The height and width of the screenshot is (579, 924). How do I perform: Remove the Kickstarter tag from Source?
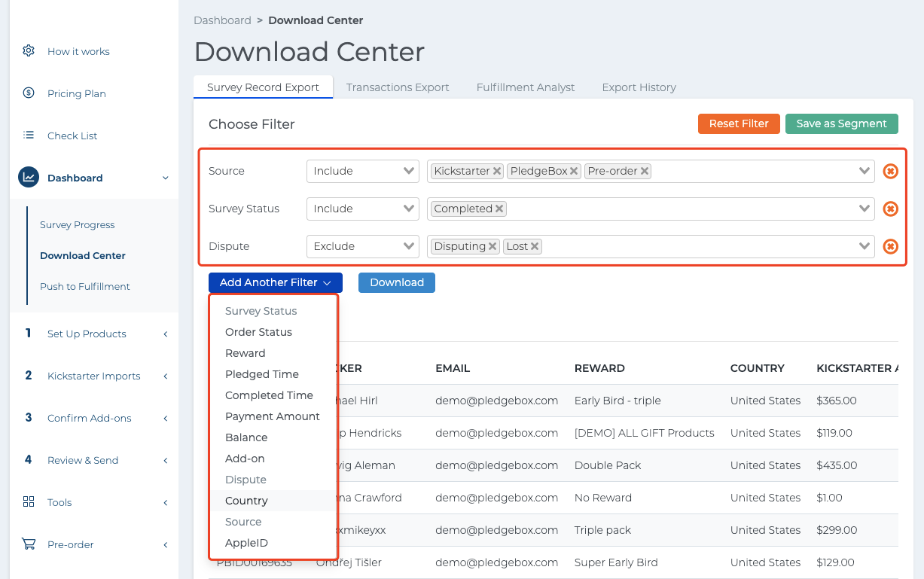pyautogui.click(x=497, y=171)
